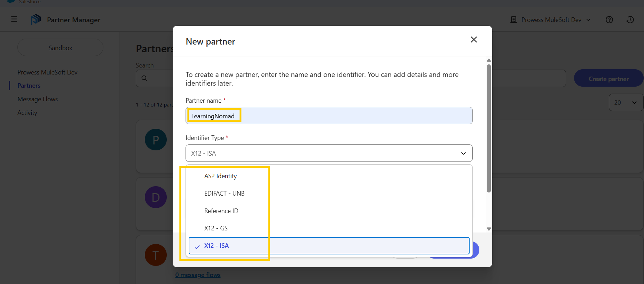The height and width of the screenshot is (284, 644).
Task: Open the hamburger navigation menu
Action: (14, 19)
